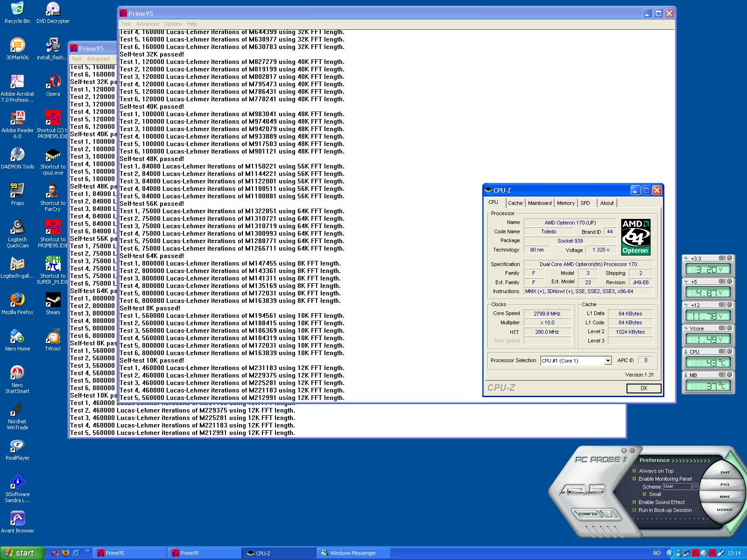Select the Shortcut to FarCry icon

click(x=53, y=198)
